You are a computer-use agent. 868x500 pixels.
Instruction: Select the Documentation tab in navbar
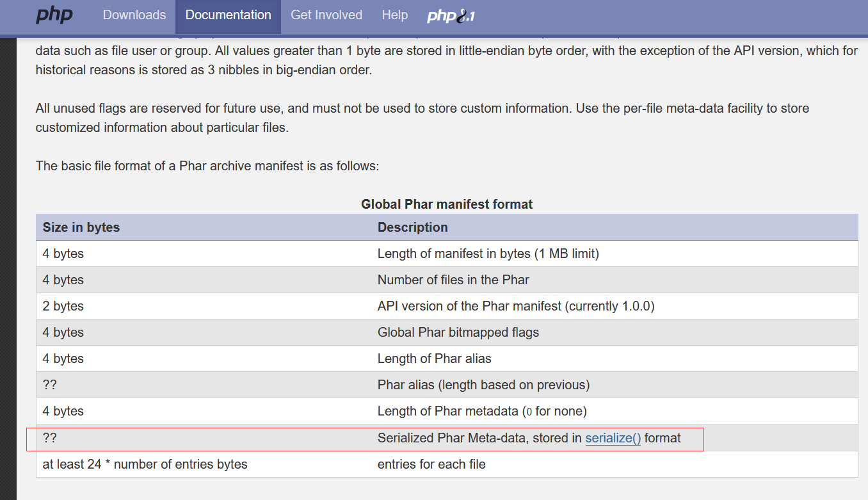click(228, 15)
